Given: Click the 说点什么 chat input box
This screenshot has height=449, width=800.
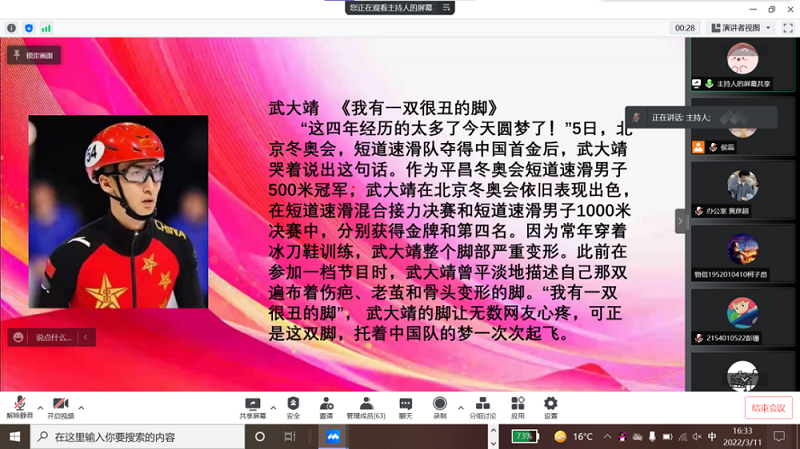Looking at the screenshot, I should (55, 338).
